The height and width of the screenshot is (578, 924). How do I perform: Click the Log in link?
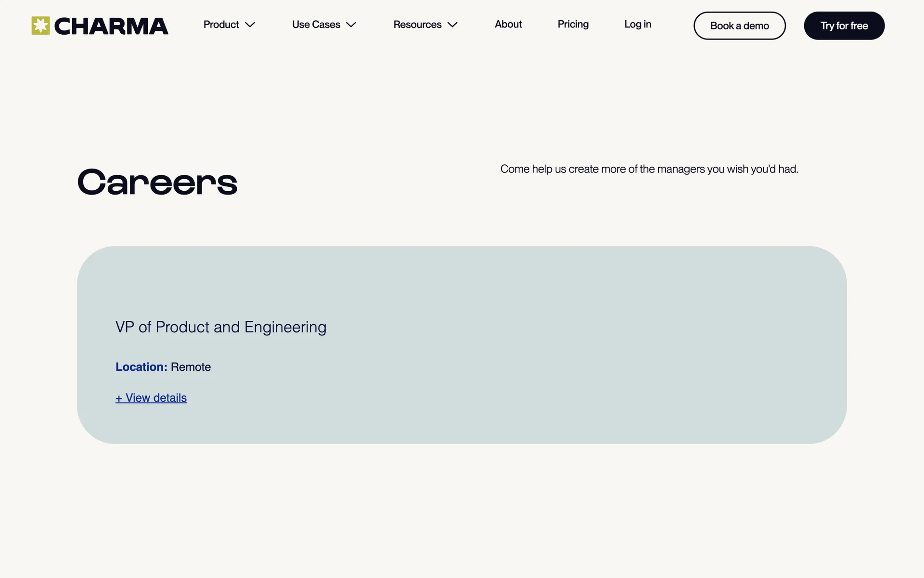[x=638, y=24]
